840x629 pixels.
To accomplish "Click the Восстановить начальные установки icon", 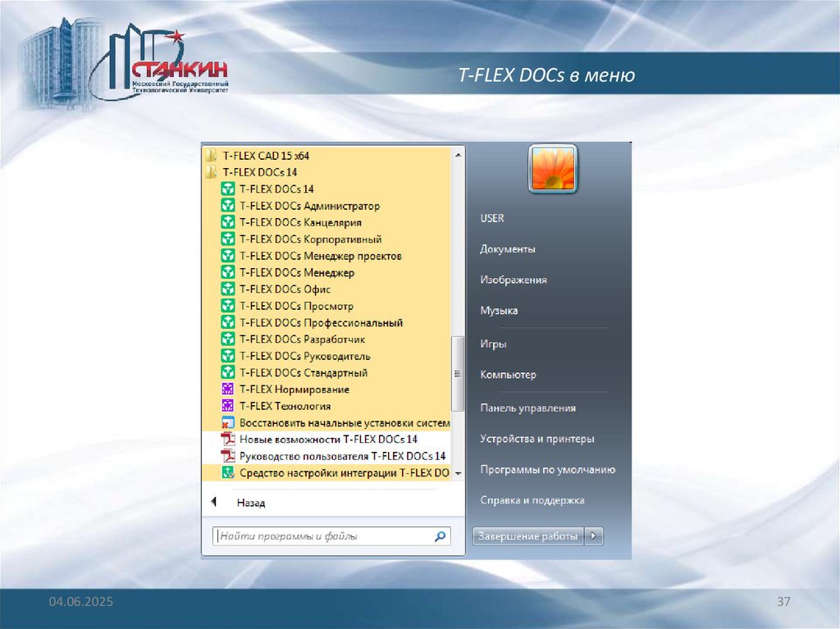I will tap(228, 422).
